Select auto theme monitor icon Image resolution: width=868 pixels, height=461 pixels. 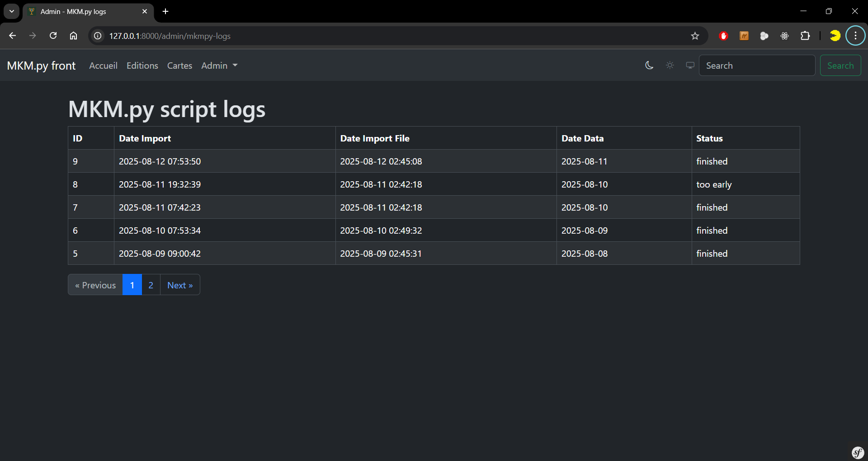(690, 66)
